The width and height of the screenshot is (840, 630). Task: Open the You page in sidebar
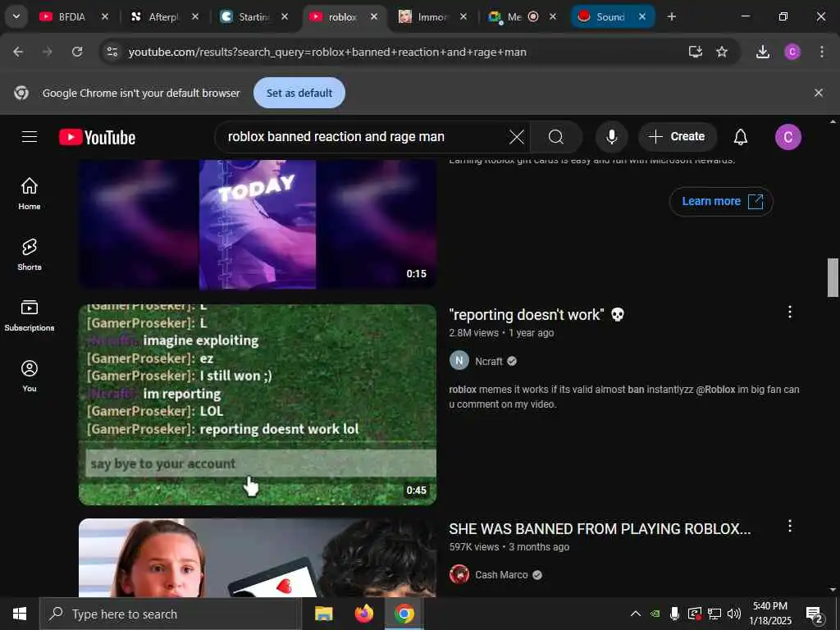click(30, 376)
